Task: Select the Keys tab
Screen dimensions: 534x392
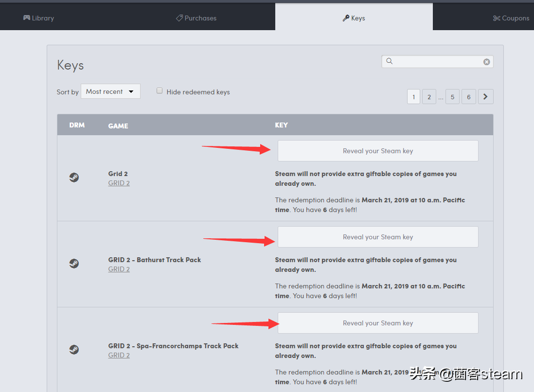Action: [x=354, y=18]
